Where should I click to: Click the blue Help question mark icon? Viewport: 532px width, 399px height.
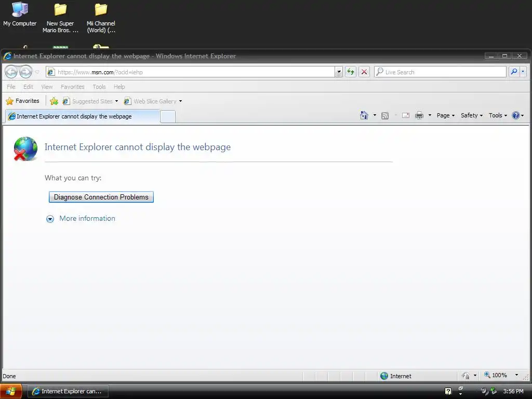tap(516, 115)
